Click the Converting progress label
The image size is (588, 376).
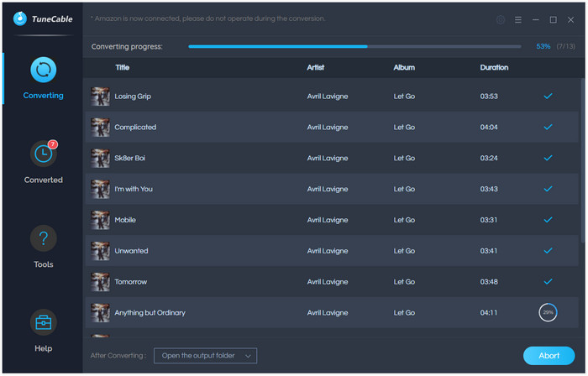click(x=127, y=46)
